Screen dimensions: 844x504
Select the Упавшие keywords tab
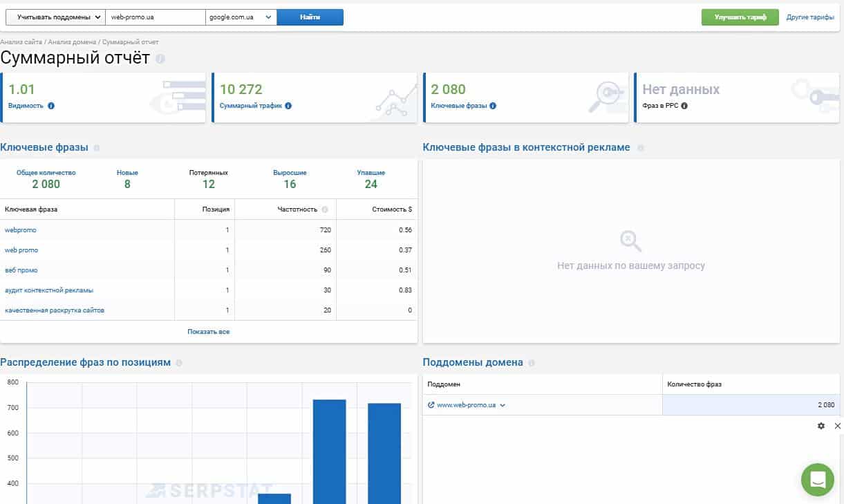371,178
